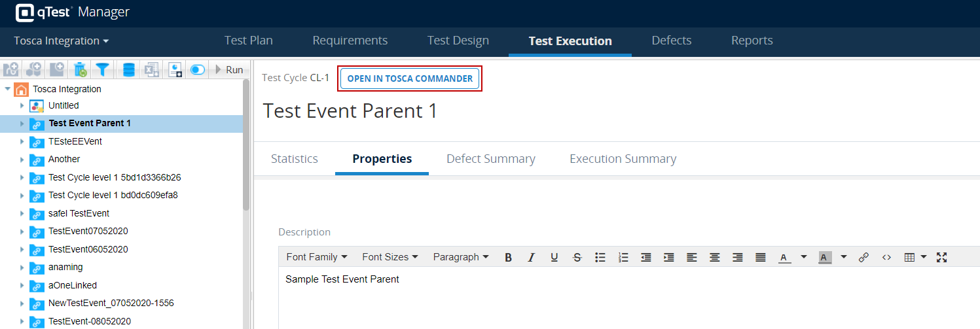Image resolution: width=980 pixels, height=329 pixels.
Task: Click the Open in Tosca Commander button
Action: point(410,78)
